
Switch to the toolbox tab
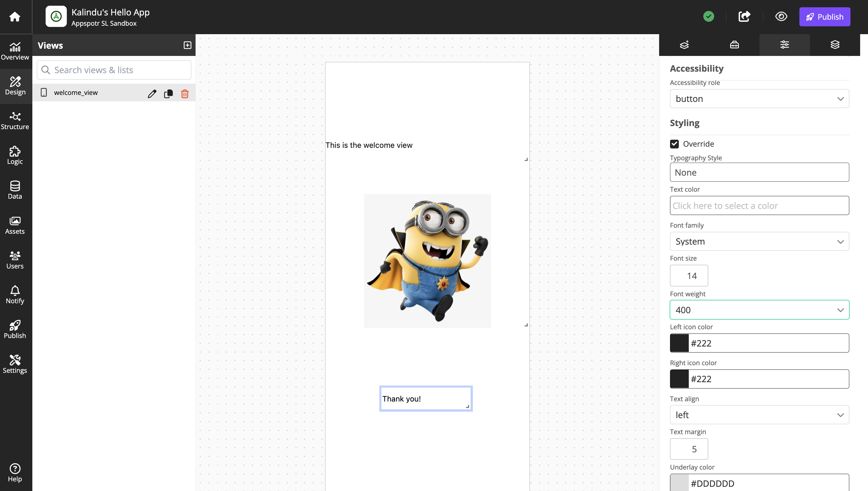pyautogui.click(x=734, y=44)
